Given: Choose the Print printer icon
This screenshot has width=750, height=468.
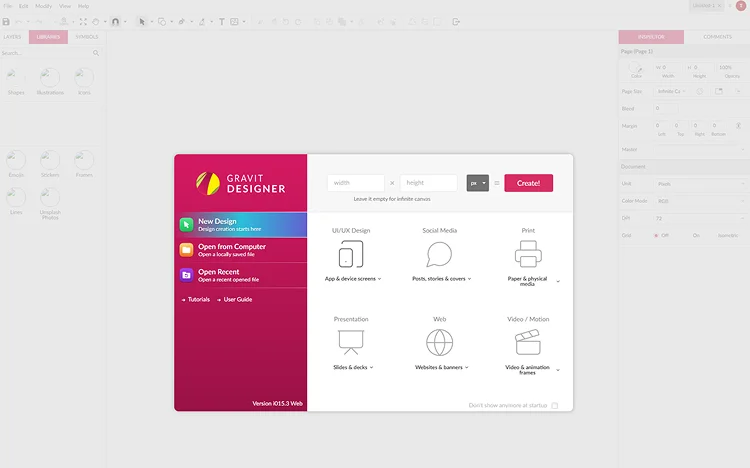Looking at the screenshot, I should (x=528, y=254).
